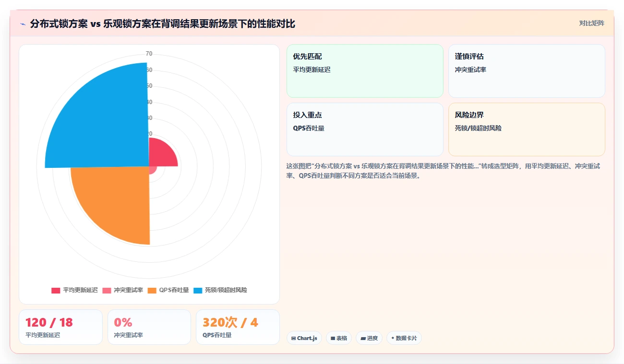Toggle the 平均更新延迟 legend swatch
624x364 pixels.
click(56, 290)
